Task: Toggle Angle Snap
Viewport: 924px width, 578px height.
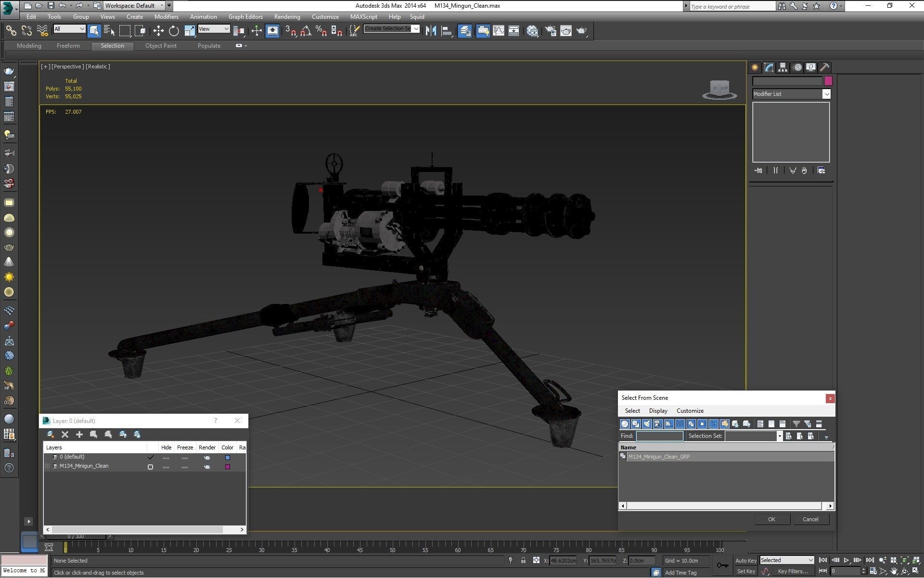Action: coord(306,31)
